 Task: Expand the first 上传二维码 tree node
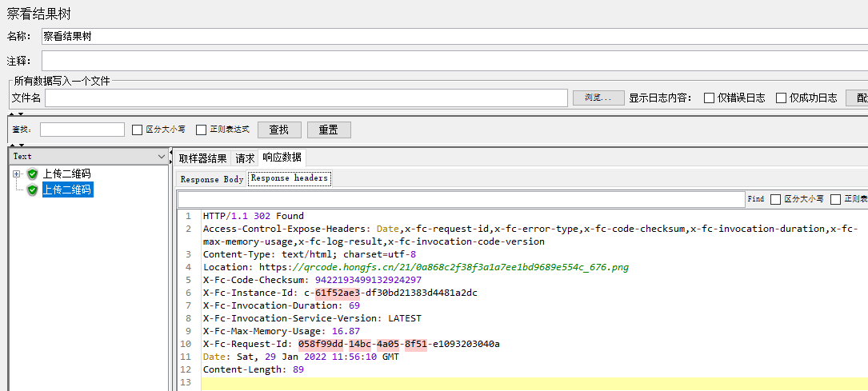pos(16,174)
